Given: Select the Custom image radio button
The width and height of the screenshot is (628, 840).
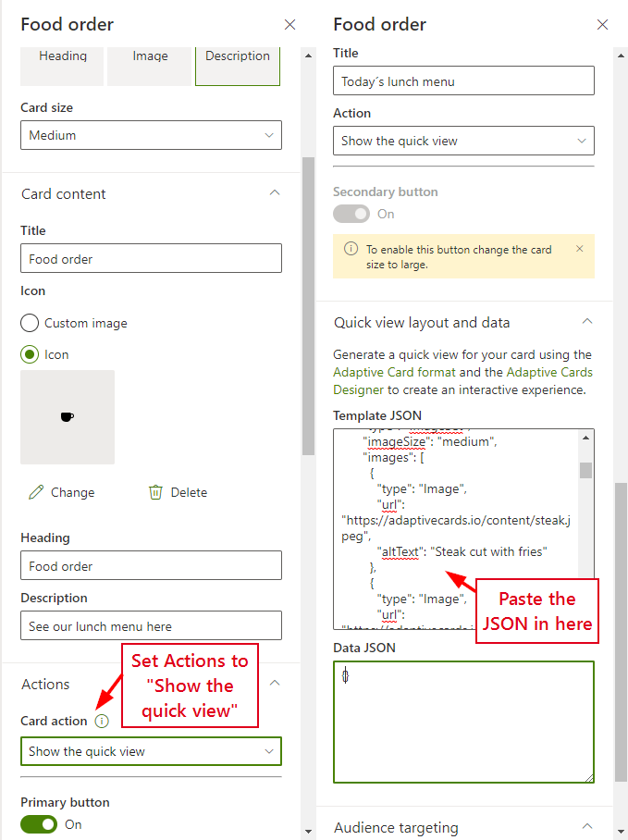Looking at the screenshot, I should coord(30,323).
